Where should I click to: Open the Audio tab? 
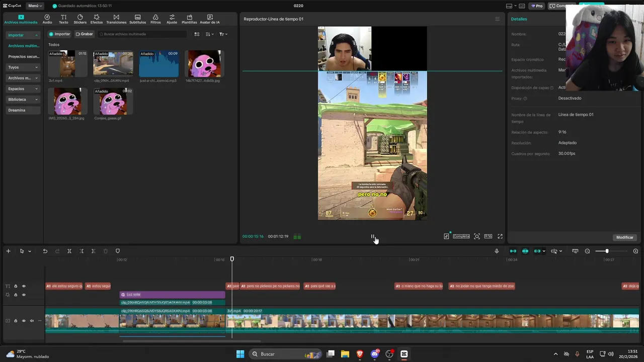pos(47,19)
